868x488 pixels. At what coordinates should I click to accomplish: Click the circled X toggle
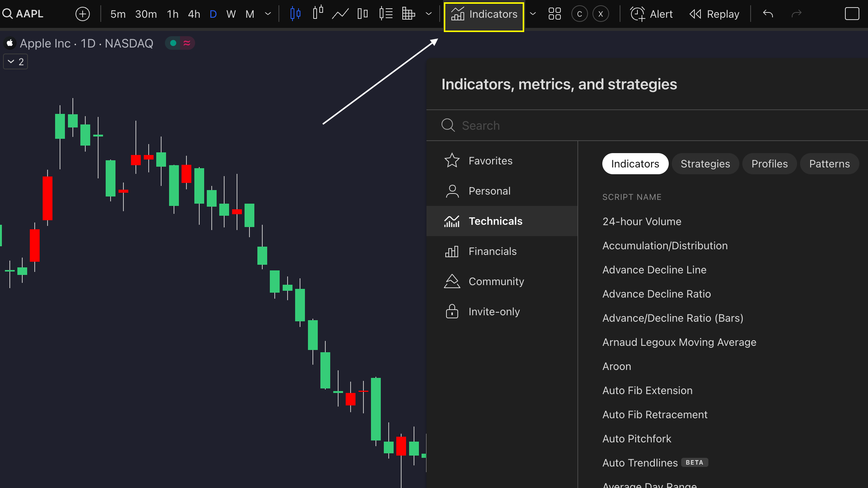600,14
